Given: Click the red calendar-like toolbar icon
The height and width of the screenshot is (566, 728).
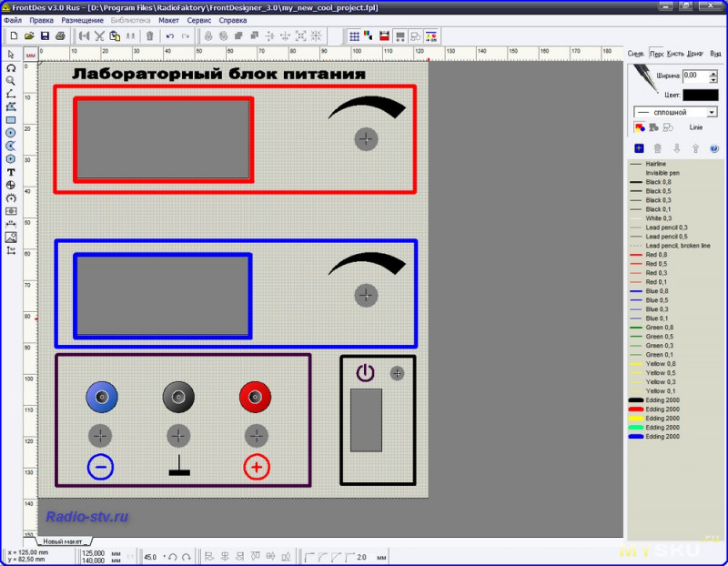Looking at the screenshot, I should coord(384,36).
